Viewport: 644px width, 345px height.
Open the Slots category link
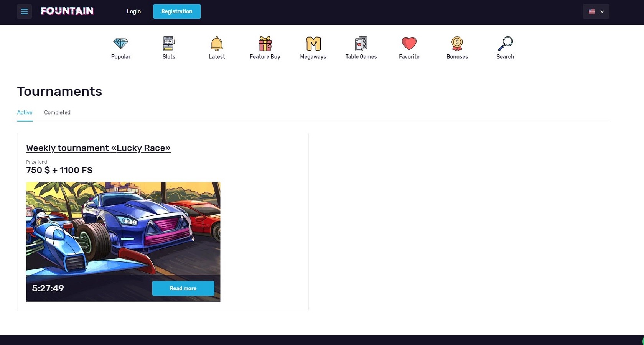click(x=169, y=57)
